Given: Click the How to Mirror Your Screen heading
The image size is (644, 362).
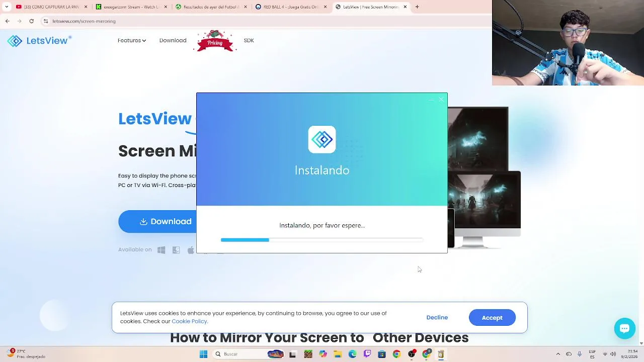Looking at the screenshot, I should [x=319, y=338].
